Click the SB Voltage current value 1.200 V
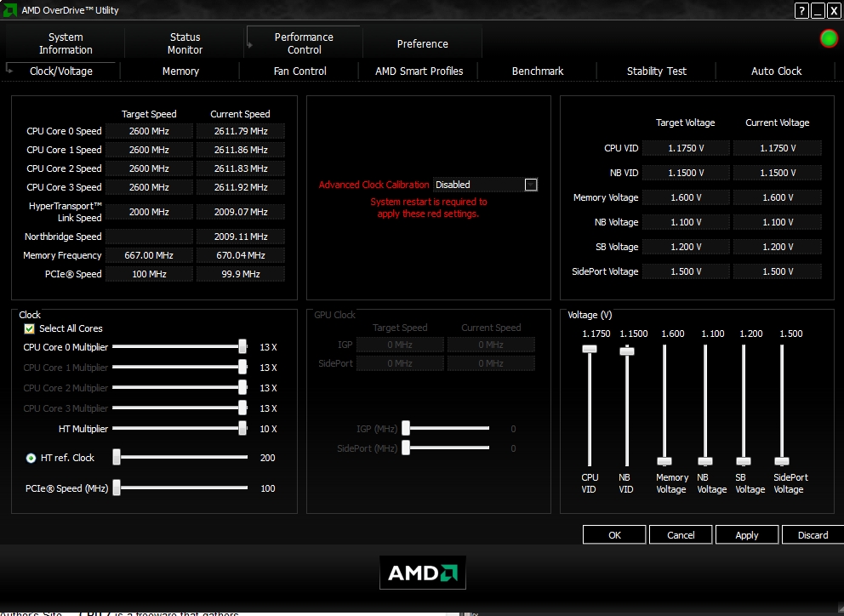This screenshot has height=616, width=844. pos(778,247)
